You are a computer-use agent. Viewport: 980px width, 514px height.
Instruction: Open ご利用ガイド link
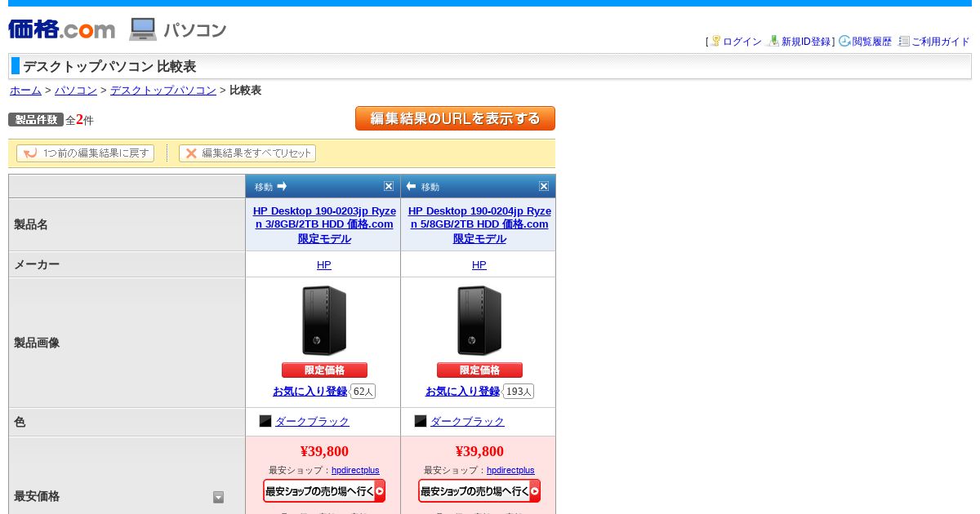click(941, 42)
